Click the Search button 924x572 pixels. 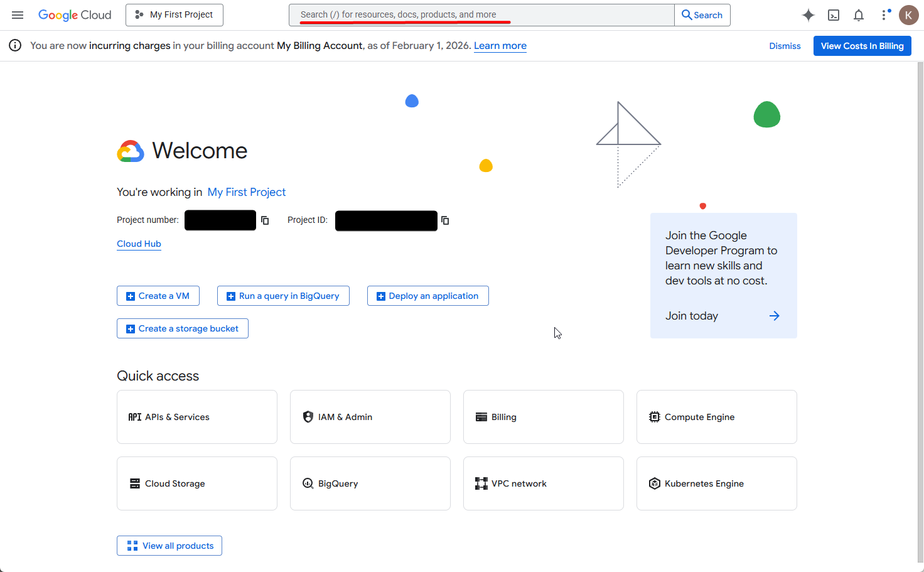point(702,15)
